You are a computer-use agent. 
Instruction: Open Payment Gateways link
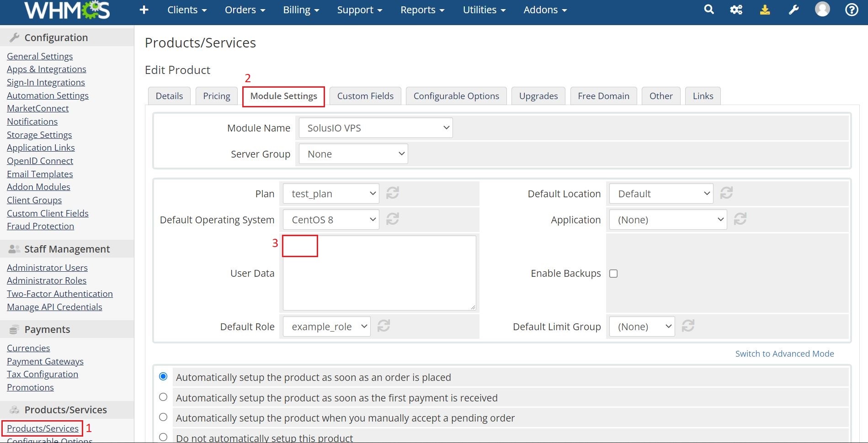(45, 361)
